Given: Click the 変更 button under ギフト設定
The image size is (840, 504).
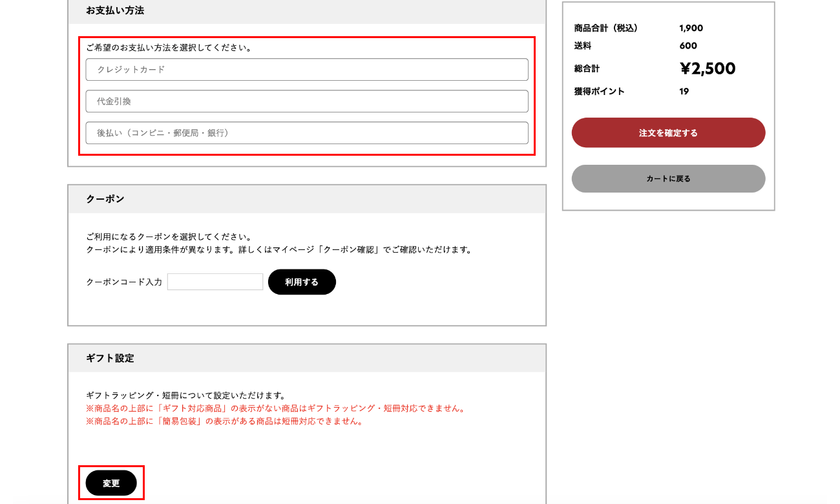Looking at the screenshot, I should tap(111, 483).
